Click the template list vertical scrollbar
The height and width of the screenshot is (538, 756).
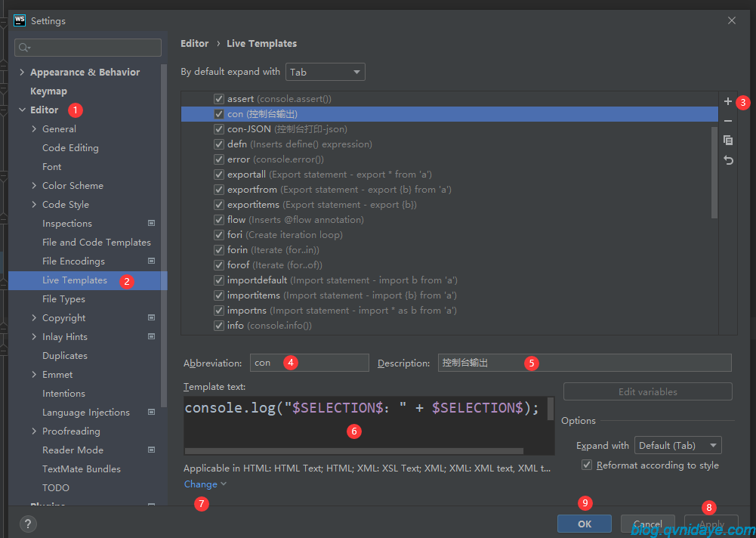click(x=714, y=172)
